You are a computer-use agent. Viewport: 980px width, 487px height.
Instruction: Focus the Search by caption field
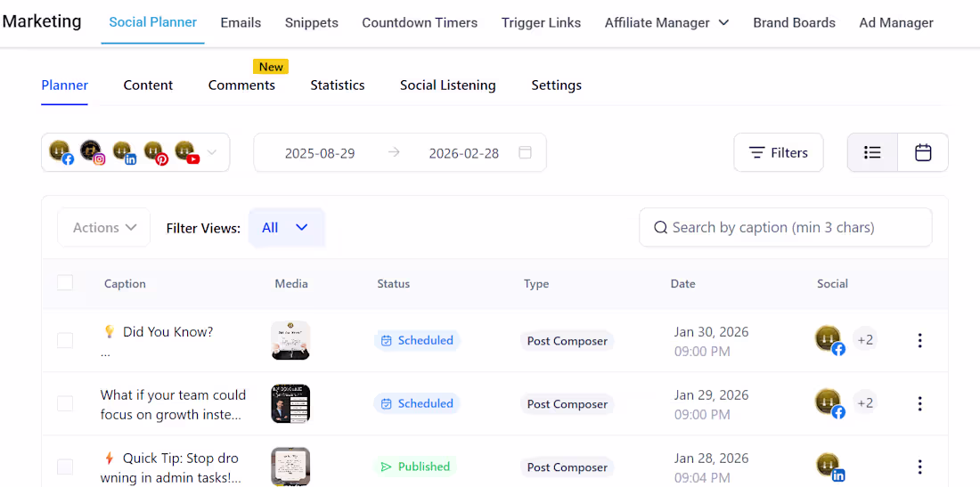[x=786, y=227]
